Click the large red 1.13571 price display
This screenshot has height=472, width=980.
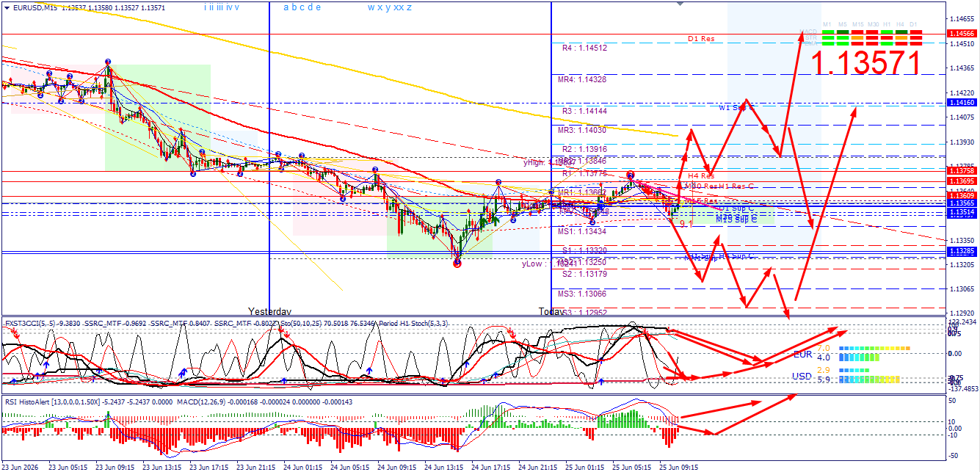click(866, 64)
